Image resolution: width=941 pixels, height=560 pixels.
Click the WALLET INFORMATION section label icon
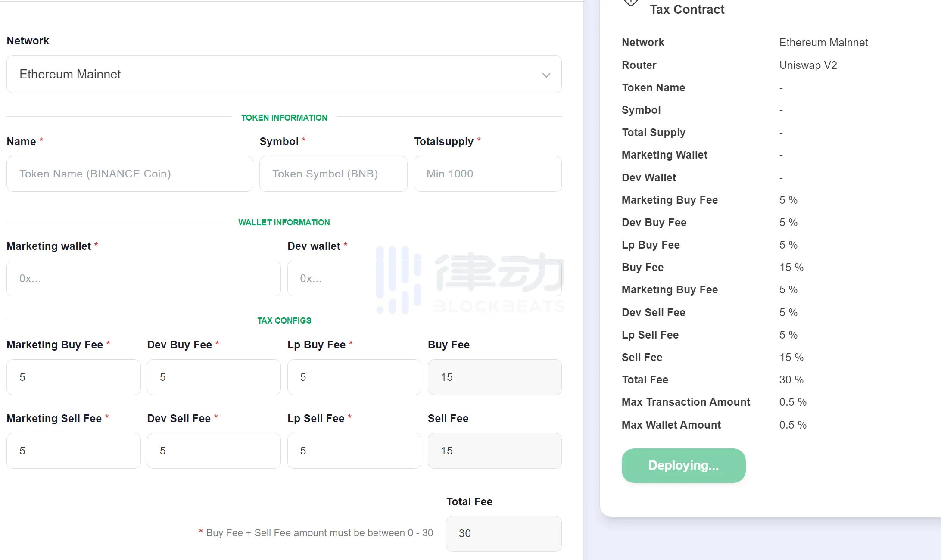pos(284,222)
